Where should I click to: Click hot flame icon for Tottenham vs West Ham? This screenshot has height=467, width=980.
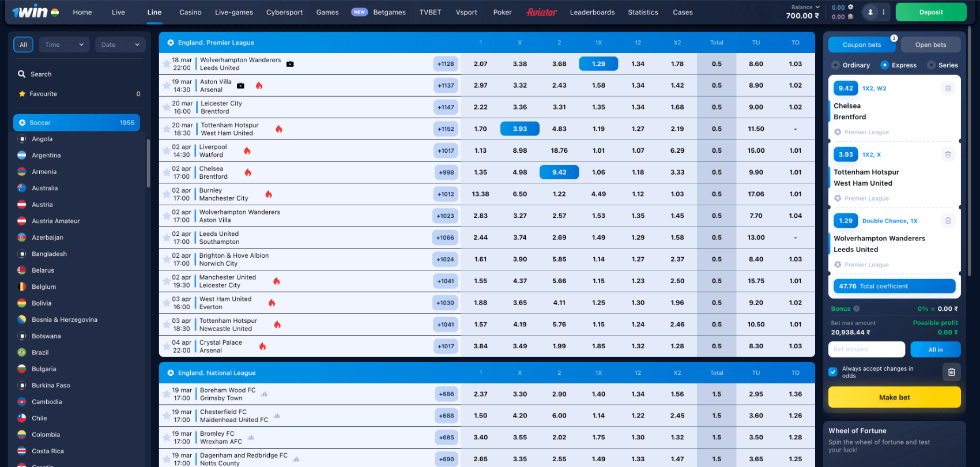coord(279,129)
